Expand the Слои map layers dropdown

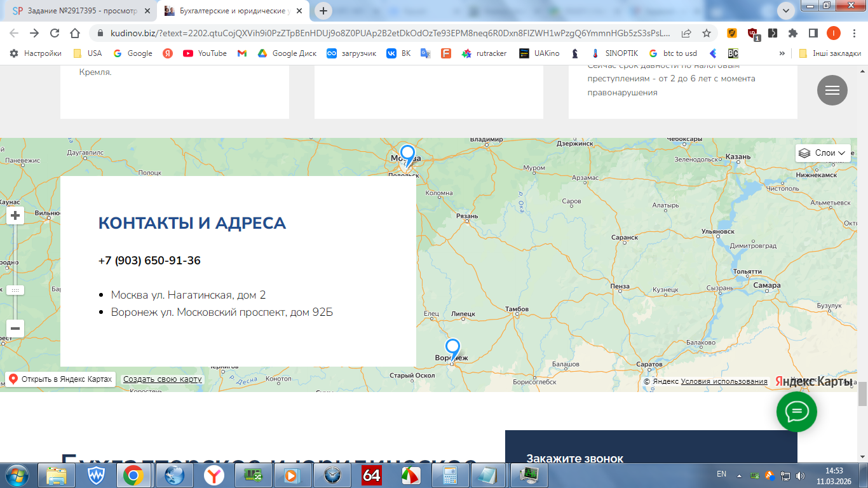pos(823,153)
